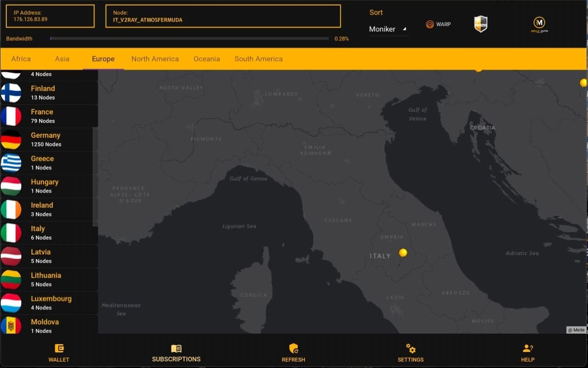Switch to the Oceania tab
This screenshot has width=588, height=368.
pyautogui.click(x=207, y=59)
